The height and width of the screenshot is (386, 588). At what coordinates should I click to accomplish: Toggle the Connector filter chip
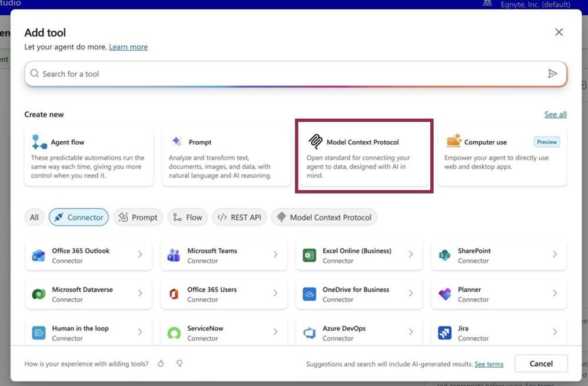point(78,217)
